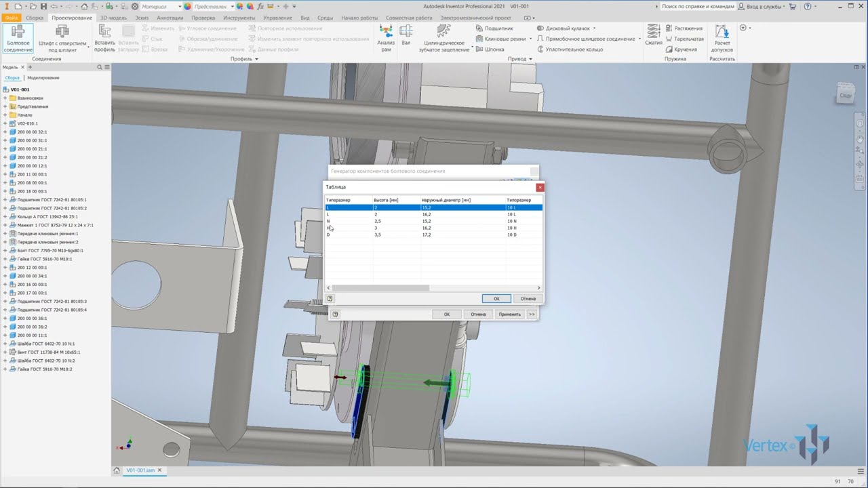
Task: Click the ViewCube in the viewport
Action: tap(845, 94)
